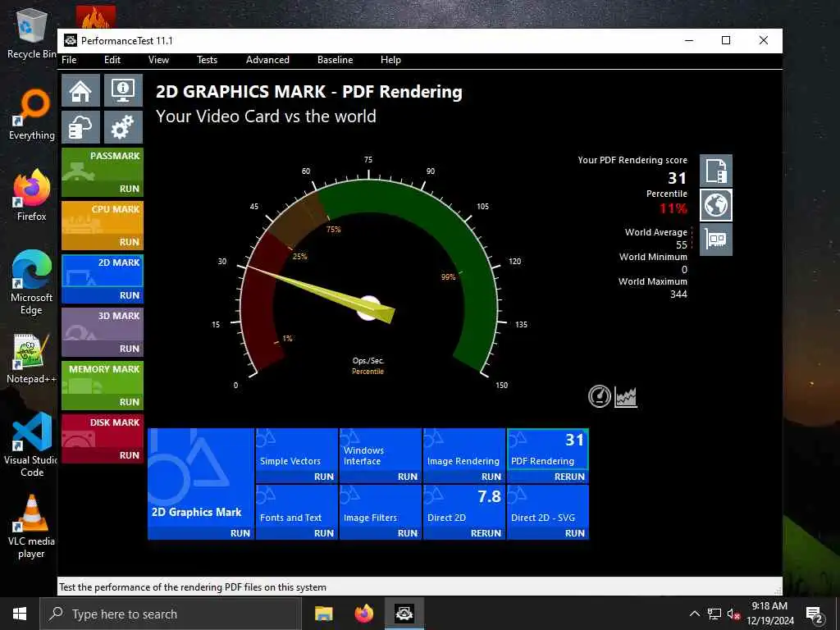The width and height of the screenshot is (840, 630).
Task: Select the 2D Mark tile
Action: pos(103,279)
